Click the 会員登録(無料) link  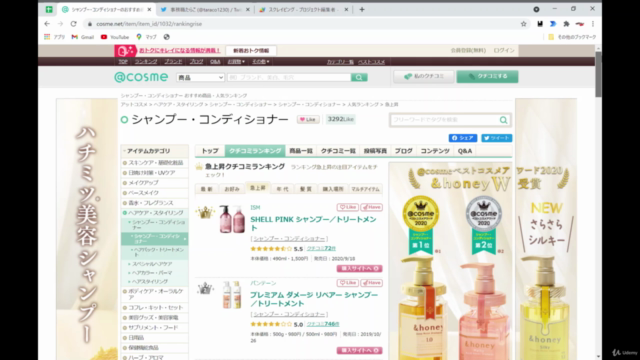pos(468,50)
